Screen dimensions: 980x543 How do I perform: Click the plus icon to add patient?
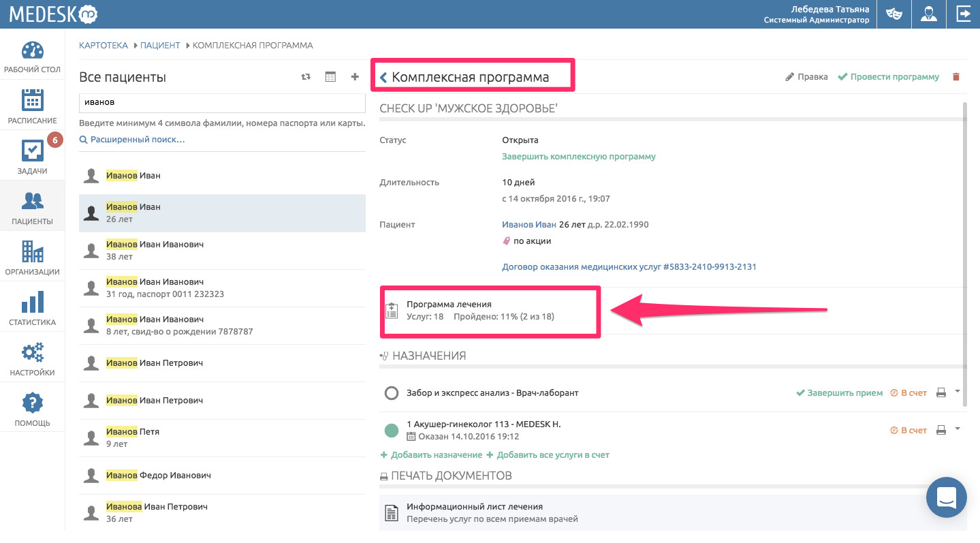coord(355,77)
